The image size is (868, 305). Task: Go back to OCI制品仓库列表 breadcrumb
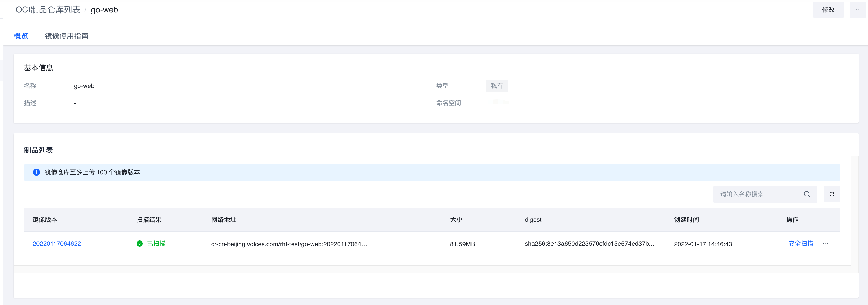coord(48,10)
